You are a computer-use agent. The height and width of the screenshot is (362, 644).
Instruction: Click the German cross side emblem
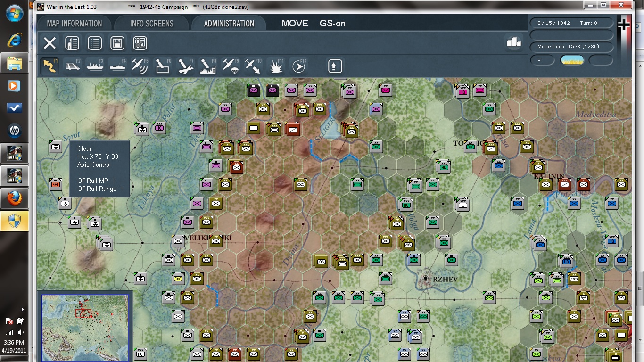click(624, 25)
